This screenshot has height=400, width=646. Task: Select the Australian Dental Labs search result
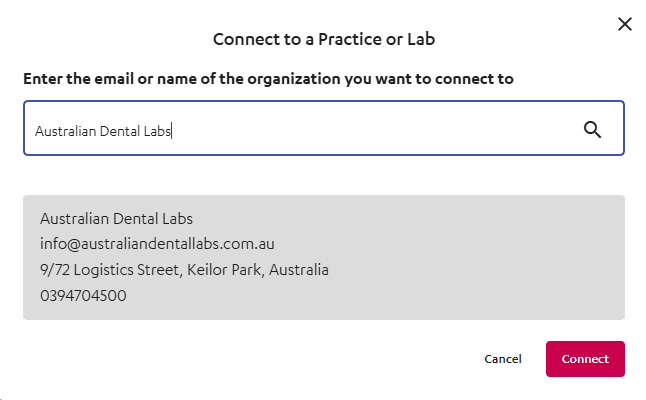coord(324,257)
